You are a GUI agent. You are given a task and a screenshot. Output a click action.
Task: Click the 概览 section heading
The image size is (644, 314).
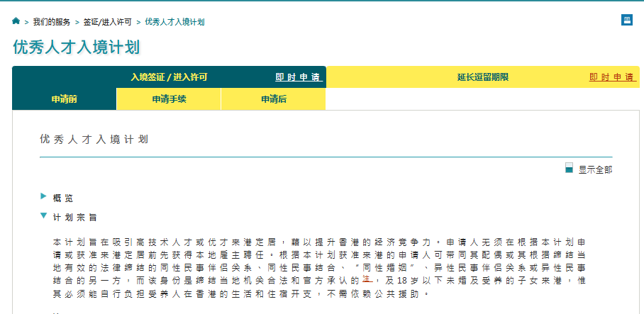pyautogui.click(x=63, y=198)
